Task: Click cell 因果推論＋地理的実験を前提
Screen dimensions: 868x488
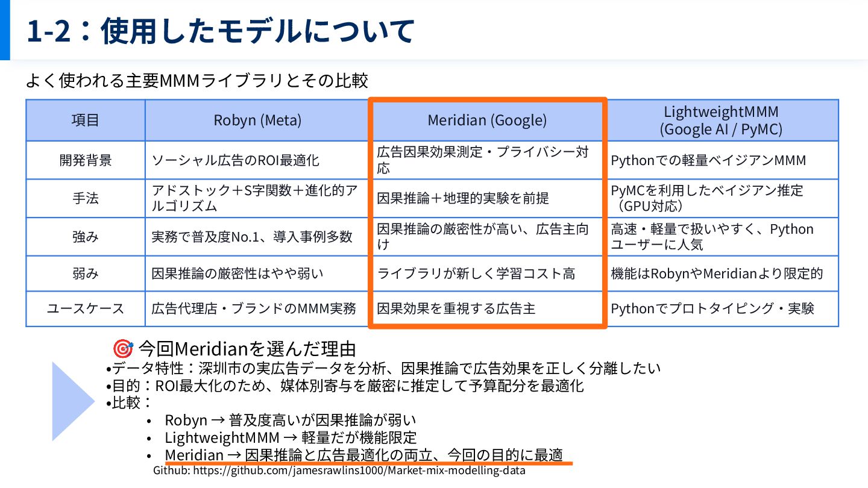Action: pos(487,198)
